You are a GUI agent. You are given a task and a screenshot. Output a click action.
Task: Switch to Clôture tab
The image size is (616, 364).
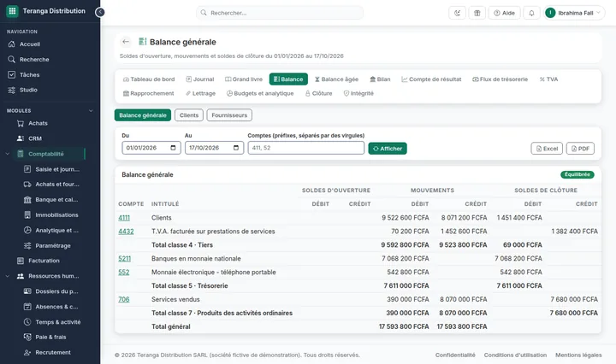pos(318,93)
